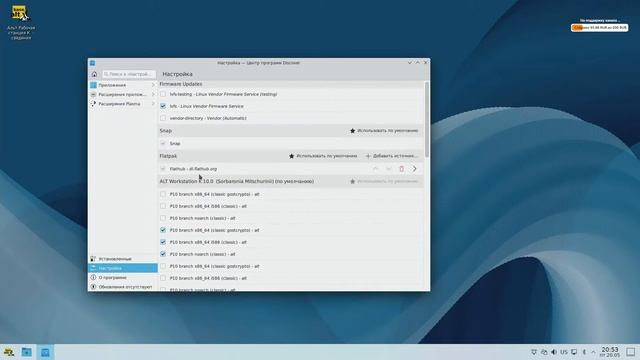Image resolution: width=640 pixels, height=360 pixels.
Task: Toggle the Snap source checkbox
Action: 163,143
